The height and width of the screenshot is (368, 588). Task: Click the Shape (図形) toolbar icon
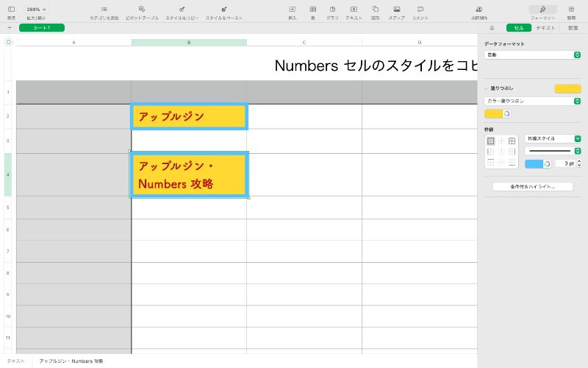point(375,9)
